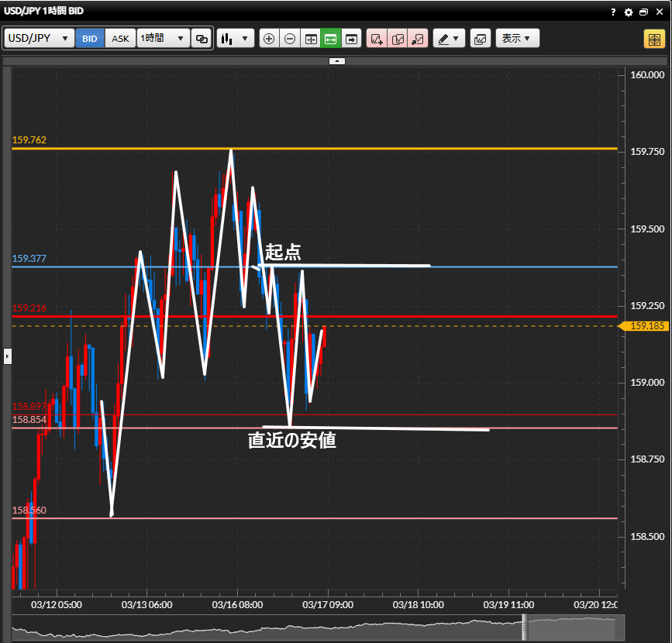Open the chart window settings gear
672x643 pixels.
point(629,12)
